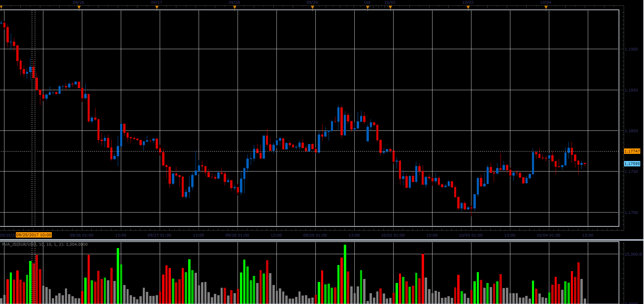This screenshot has height=304, width=644.
Task: Click the 09/29 01:00 time axis label
Action: [315, 235]
